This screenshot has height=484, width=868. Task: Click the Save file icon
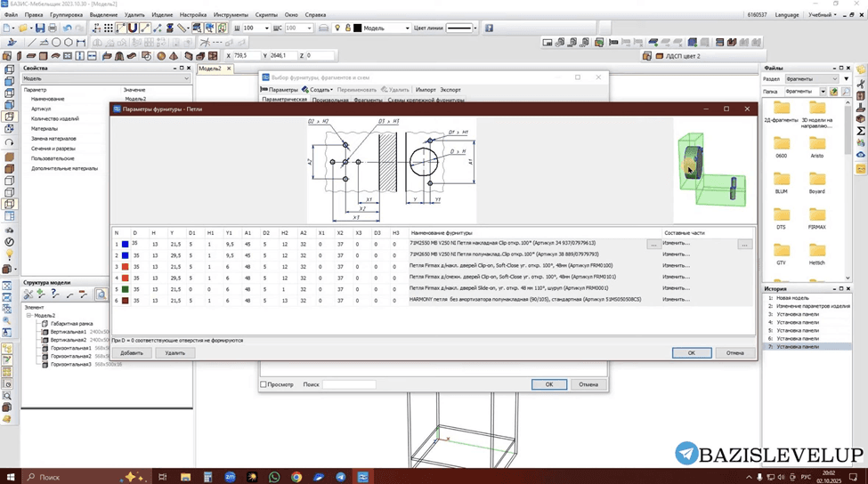[40, 28]
